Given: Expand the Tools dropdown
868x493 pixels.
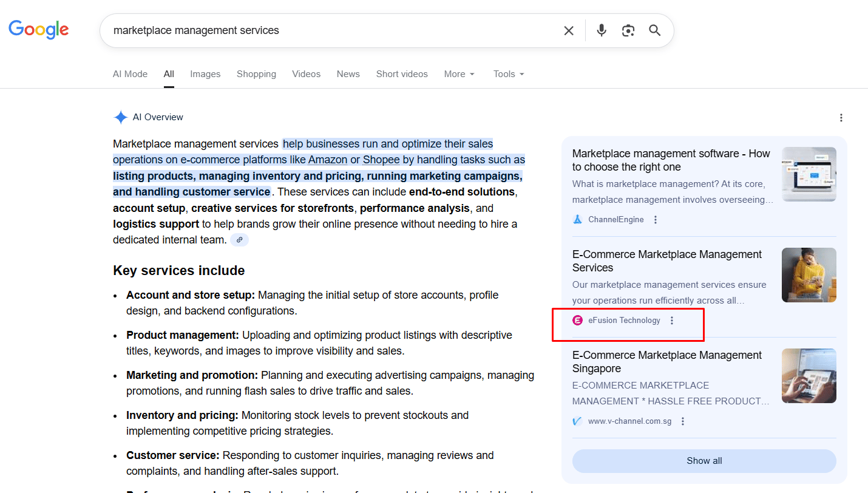Looking at the screenshot, I should click(x=509, y=74).
